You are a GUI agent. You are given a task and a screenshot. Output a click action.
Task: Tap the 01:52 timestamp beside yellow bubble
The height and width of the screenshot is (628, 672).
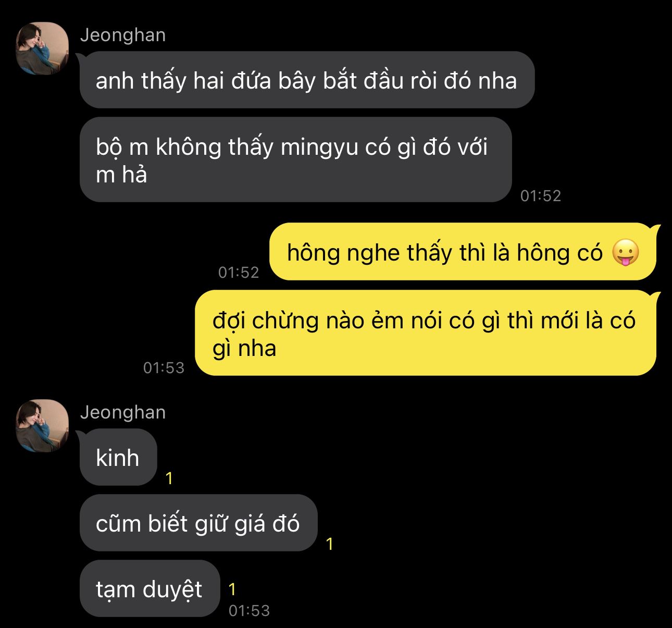click(239, 272)
